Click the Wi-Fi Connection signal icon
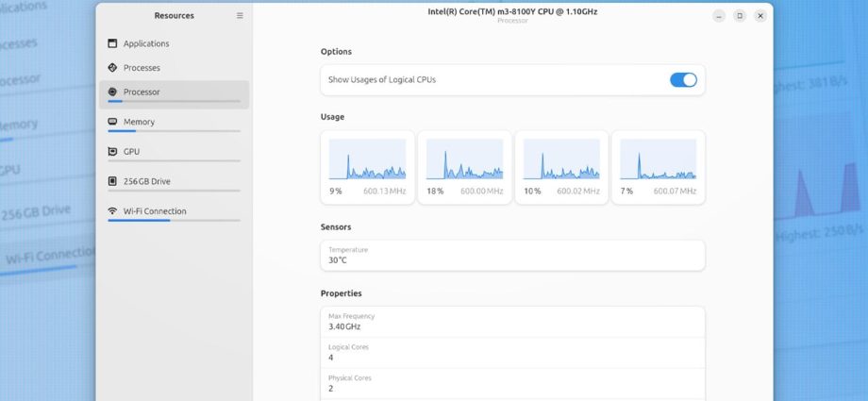The image size is (868, 401). [x=112, y=211]
